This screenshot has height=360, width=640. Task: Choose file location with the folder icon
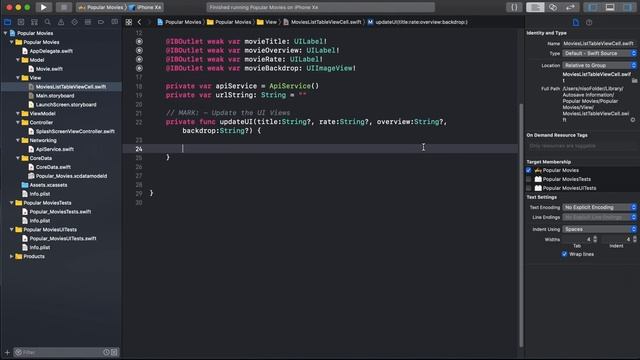pyautogui.click(x=634, y=81)
